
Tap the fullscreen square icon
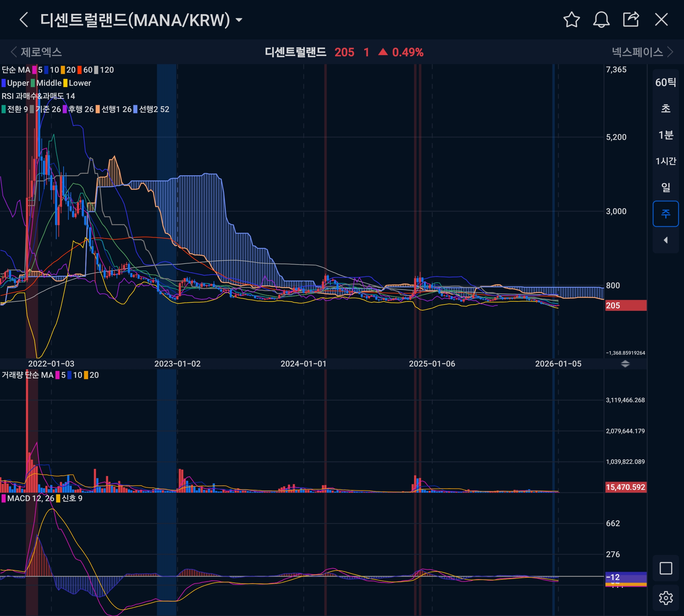666,568
